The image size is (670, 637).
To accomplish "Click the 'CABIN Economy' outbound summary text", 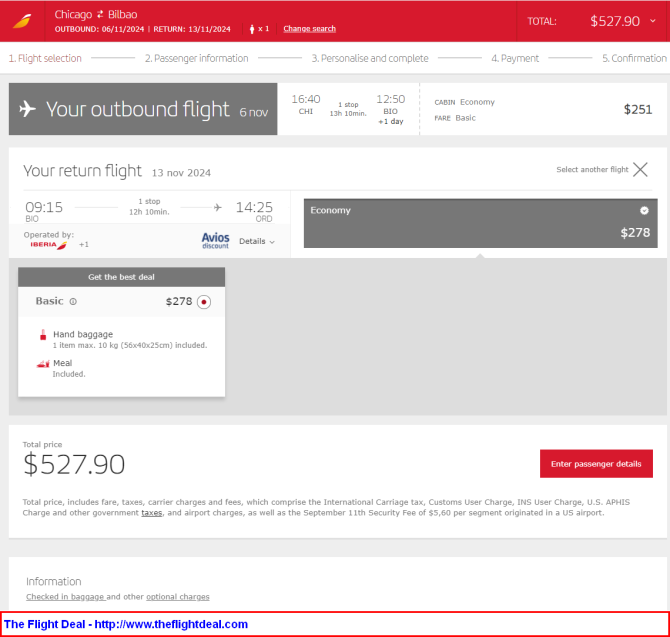I will [464, 102].
